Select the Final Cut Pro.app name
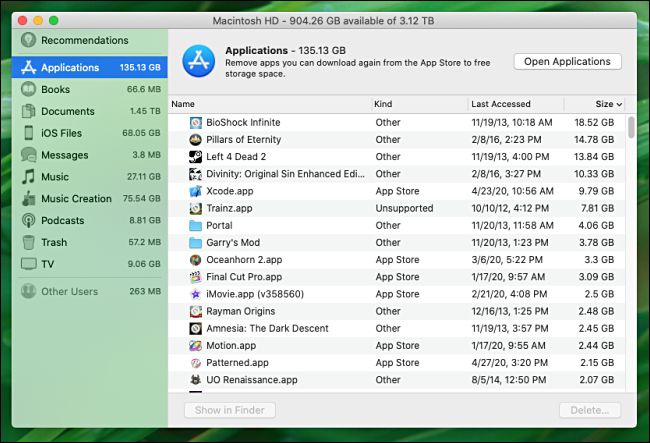Viewport: 650px width, 443px height. [x=244, y=277]
